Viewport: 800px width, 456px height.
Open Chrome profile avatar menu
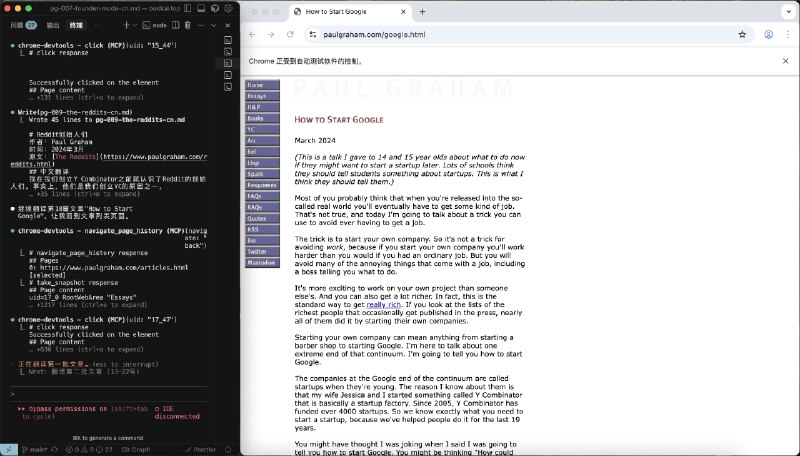click(x=768, y=35)
